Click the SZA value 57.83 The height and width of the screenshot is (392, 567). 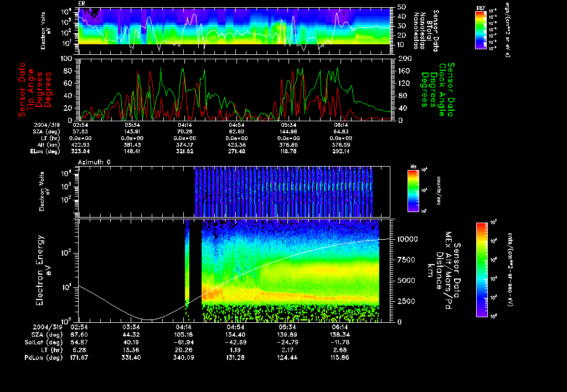[x=80, y=132]
